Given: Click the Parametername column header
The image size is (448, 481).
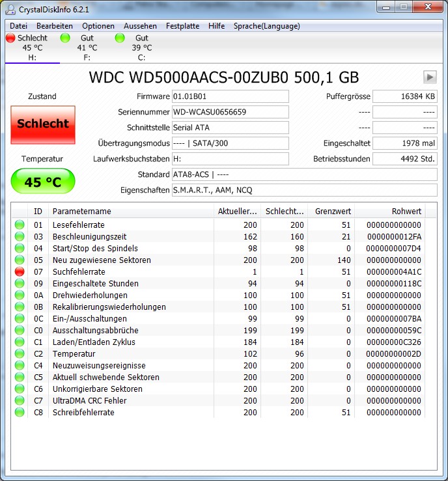Looking at the screenshot, I should 131,212.
